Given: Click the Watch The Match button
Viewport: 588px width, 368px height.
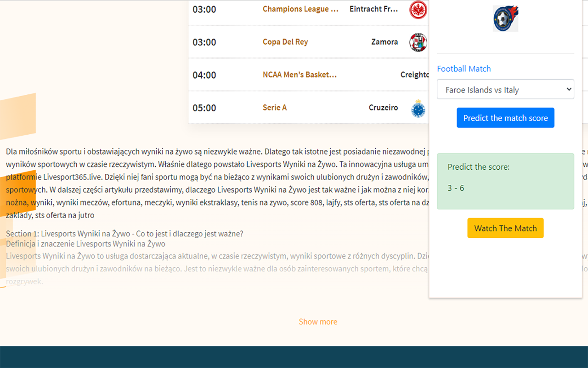Looking at the screenshot, I should (x=505, y=228).
